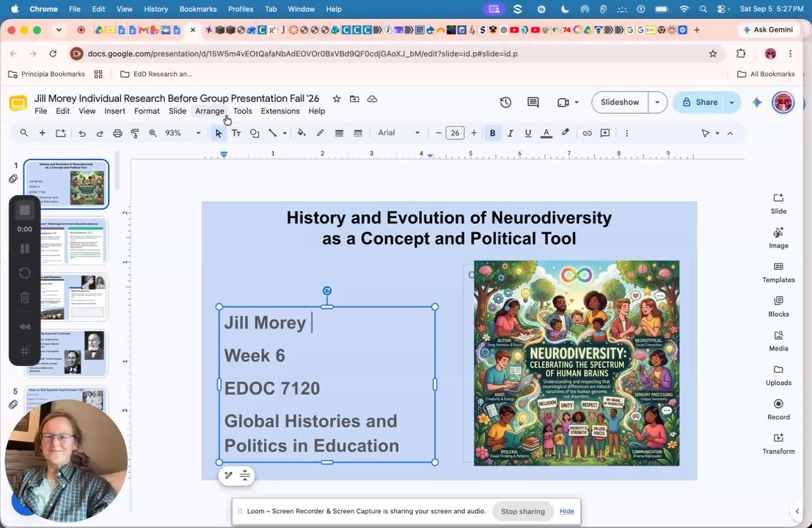Click the Paint format icon
Screen dimensions: 812x528
point(135,133)
